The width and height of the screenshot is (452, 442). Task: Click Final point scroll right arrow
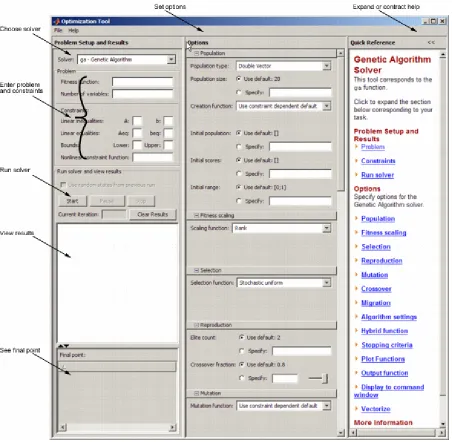coord(172,427)
